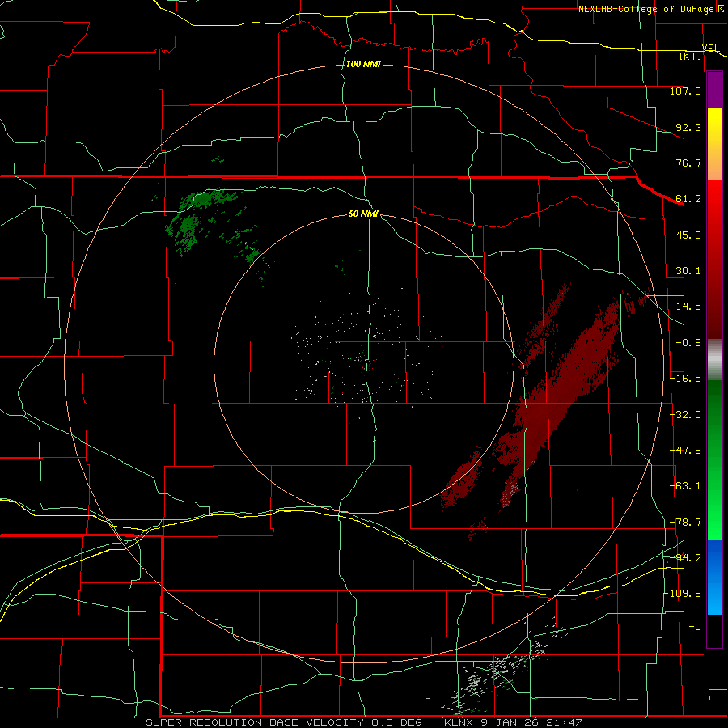Select the 50 NMI range ring label

363,214
